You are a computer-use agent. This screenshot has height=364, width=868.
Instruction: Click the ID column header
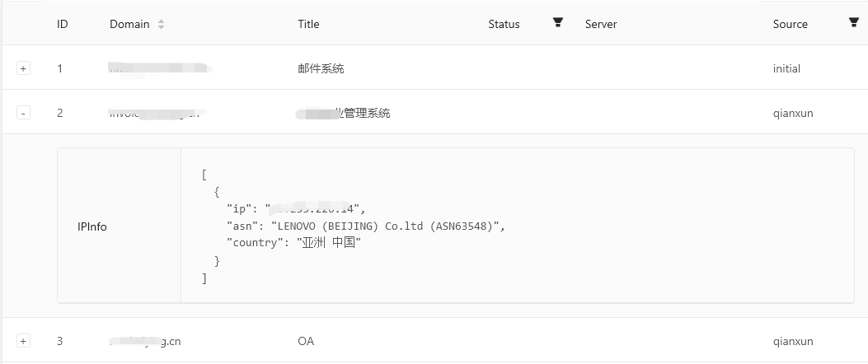(63, 24)
